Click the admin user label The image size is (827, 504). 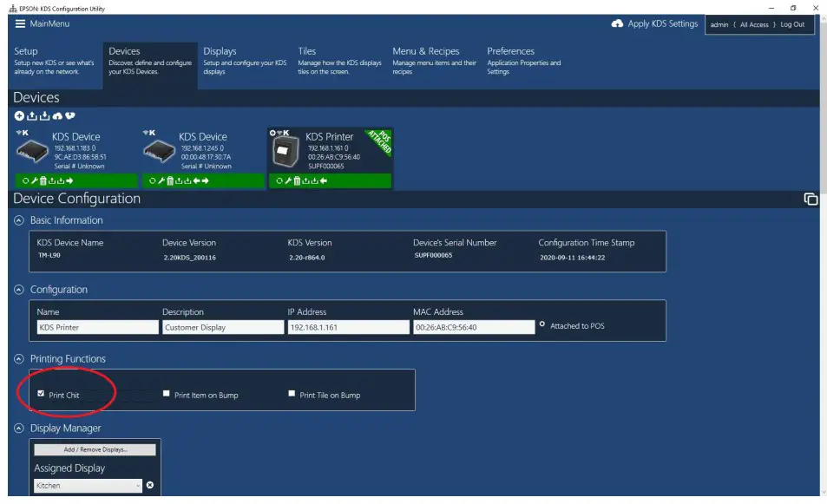tap(719, 25)
